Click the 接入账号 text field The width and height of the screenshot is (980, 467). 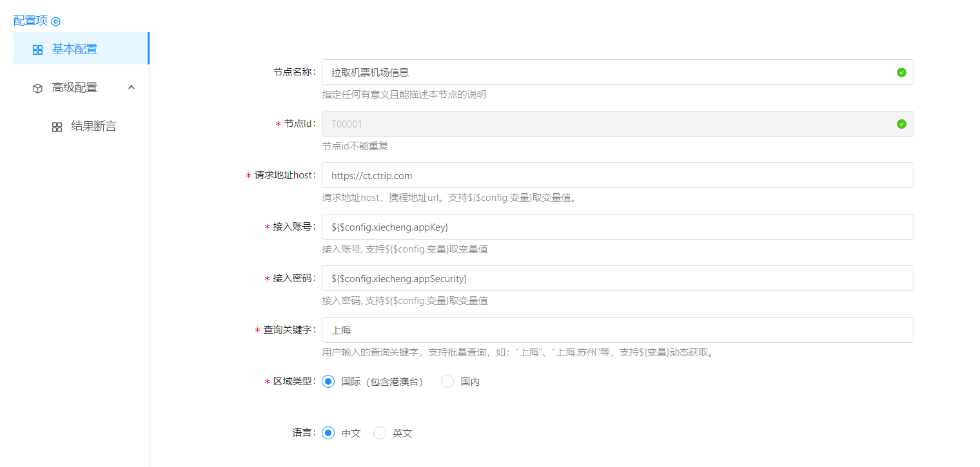618,227
